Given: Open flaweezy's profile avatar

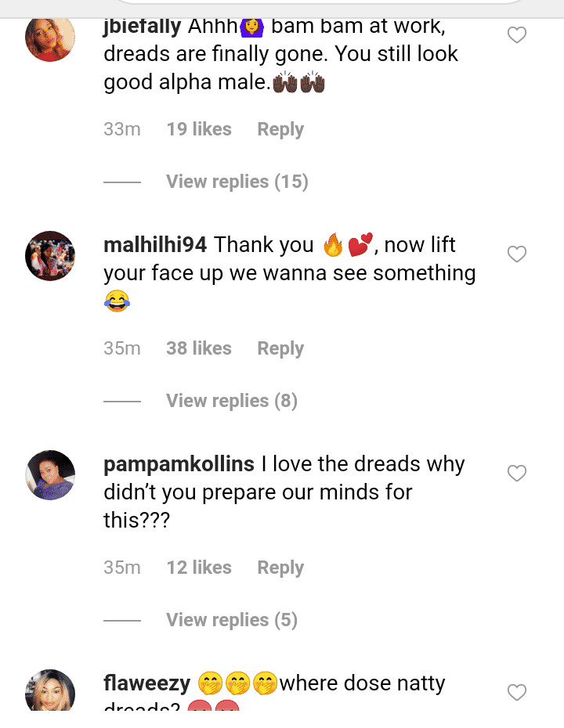Looking at the screenshot, I should (50, 691).
